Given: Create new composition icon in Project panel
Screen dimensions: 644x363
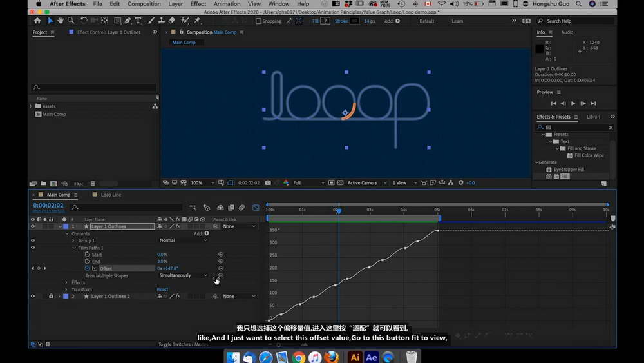Looking at the screenshot, I should [53, 184].
